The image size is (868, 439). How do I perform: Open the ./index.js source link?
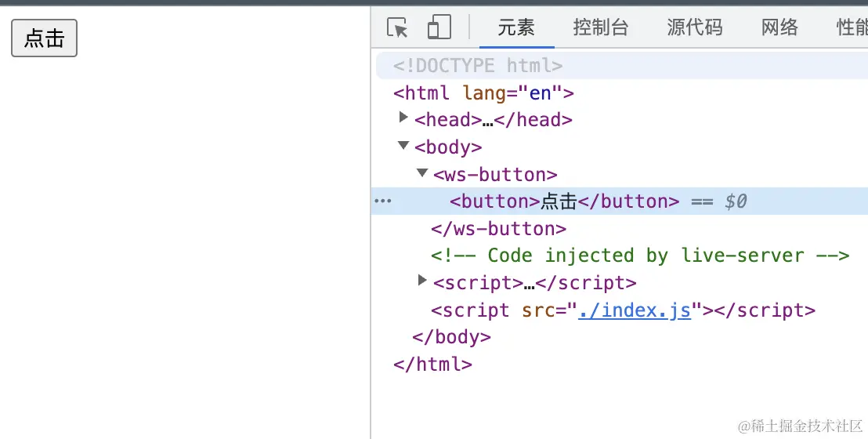click(x=635, y=310)
